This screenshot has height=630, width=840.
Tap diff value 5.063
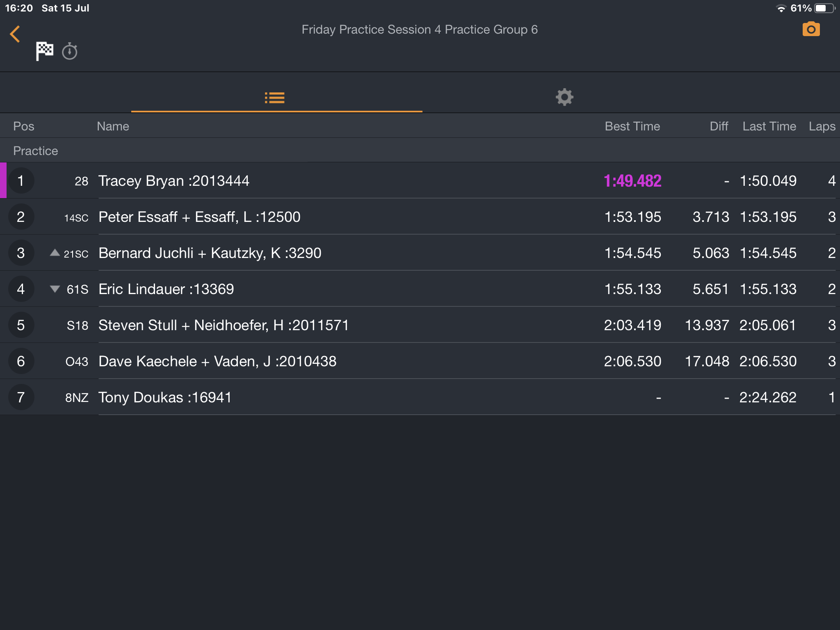pyautogui.click(x=711, y=253)
